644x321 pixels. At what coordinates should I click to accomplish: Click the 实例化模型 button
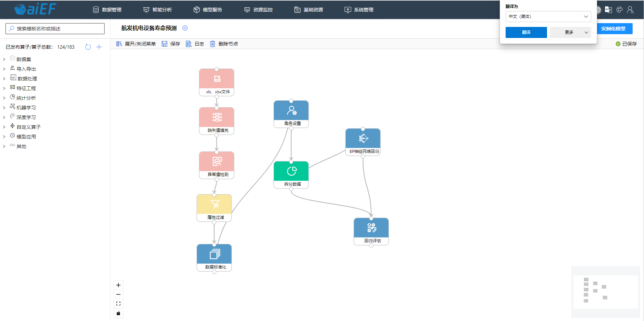(613, 29)
